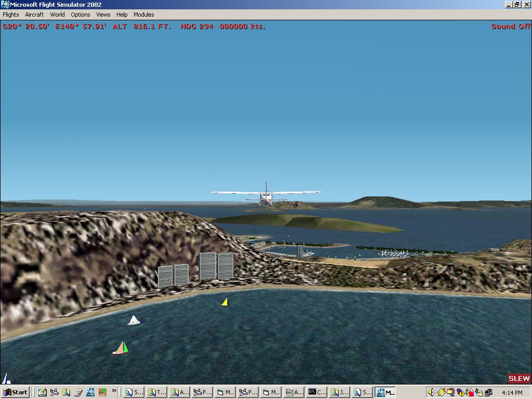Click the small sailboat icon at bottom-left corner
The image size is (532, 399).
pos(6,379)
